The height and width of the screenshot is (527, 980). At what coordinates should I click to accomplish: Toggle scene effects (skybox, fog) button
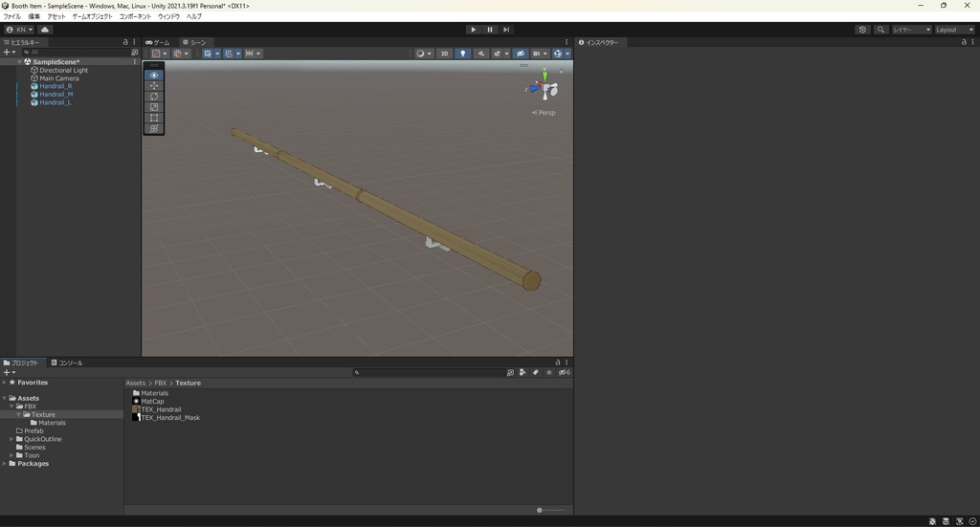(x=497, y=54)
